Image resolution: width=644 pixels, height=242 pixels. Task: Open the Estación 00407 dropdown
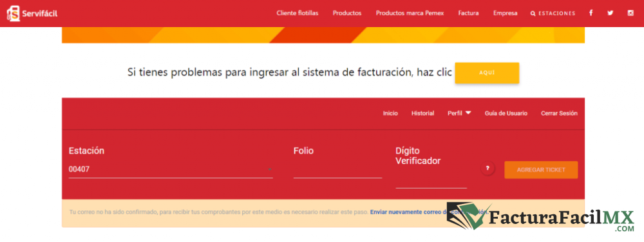pyautogui.click(x=171, y=169)
